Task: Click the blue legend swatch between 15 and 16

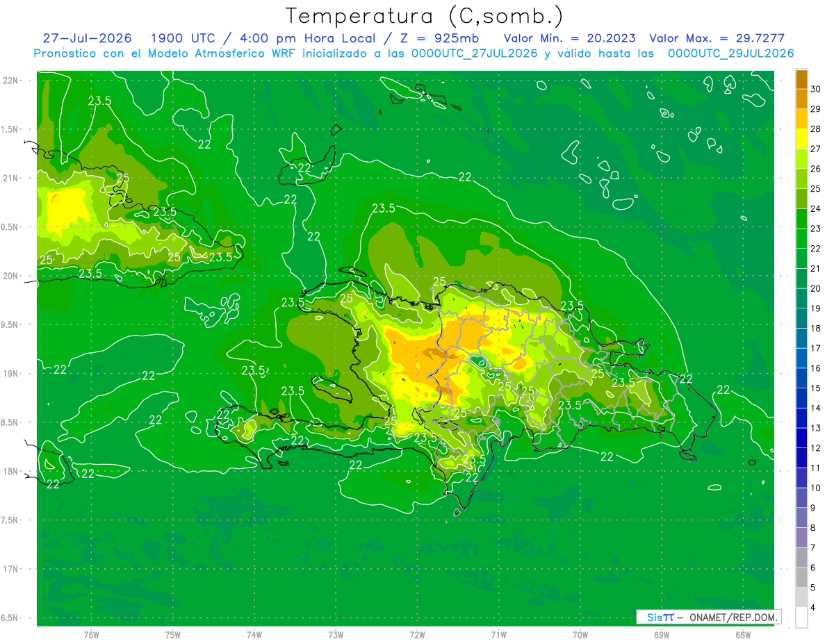Action: click(801, 378)
